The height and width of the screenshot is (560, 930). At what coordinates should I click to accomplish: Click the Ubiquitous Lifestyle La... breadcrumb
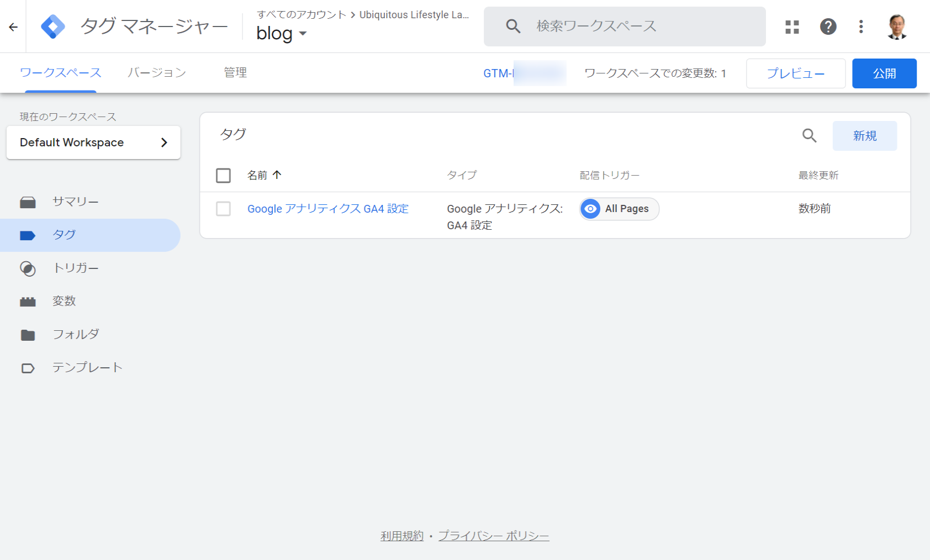point(414,15)
